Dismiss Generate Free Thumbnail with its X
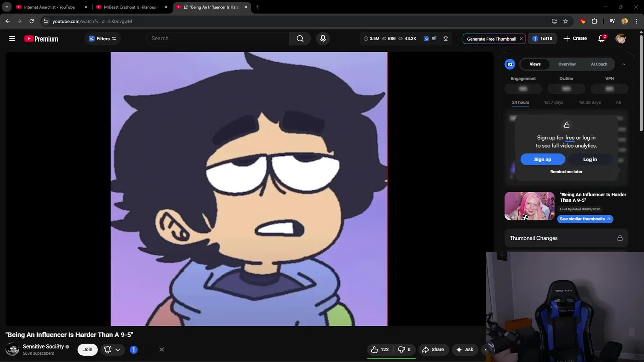 point(521,39)
